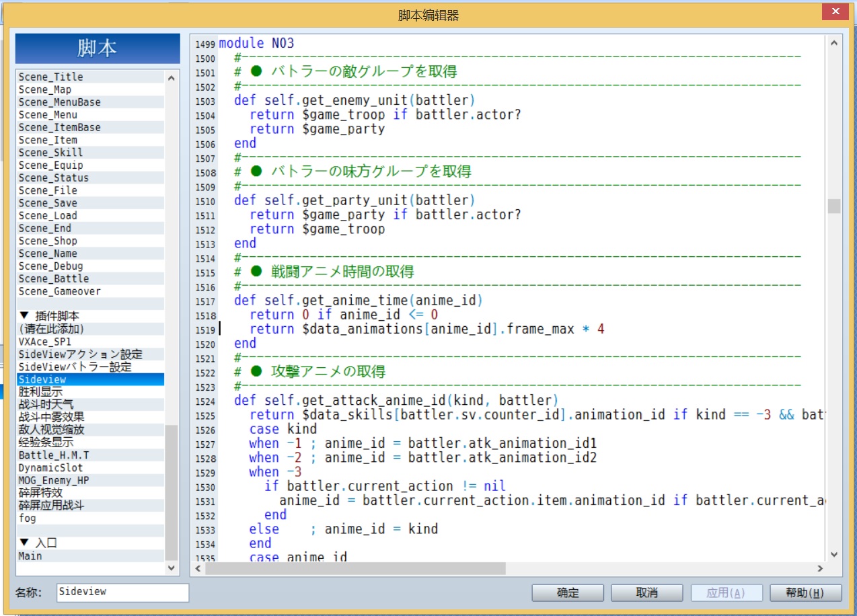
Task: Select the Scene_Status script
Action: 90,178
